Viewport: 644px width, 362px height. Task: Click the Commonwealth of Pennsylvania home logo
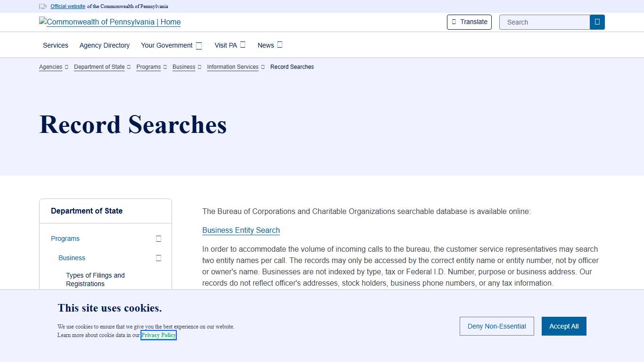point(109,22)
